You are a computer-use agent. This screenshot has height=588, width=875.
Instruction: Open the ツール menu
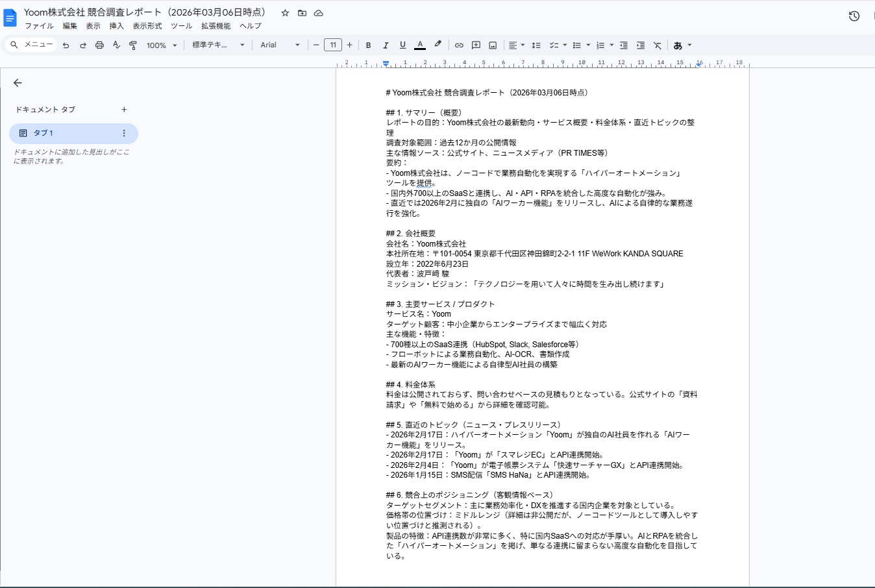[x=182, y=26]
